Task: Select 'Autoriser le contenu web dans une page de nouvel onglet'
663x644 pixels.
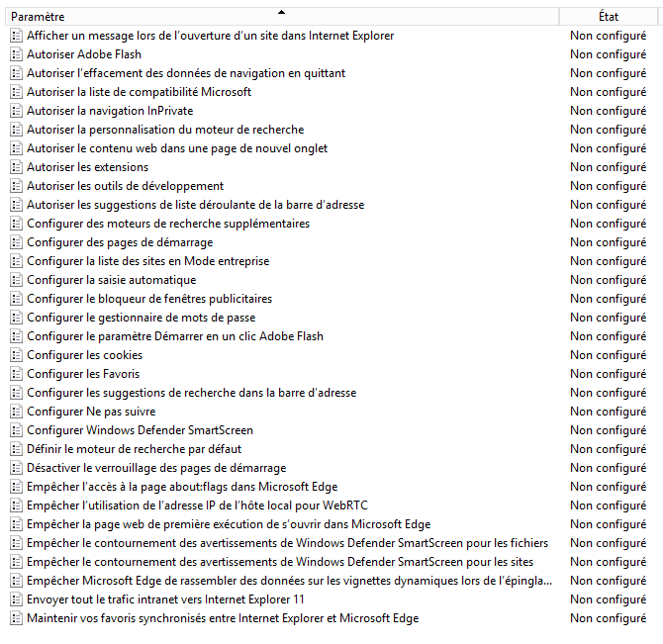Action: pyautogui.click(x=177, y=148)
